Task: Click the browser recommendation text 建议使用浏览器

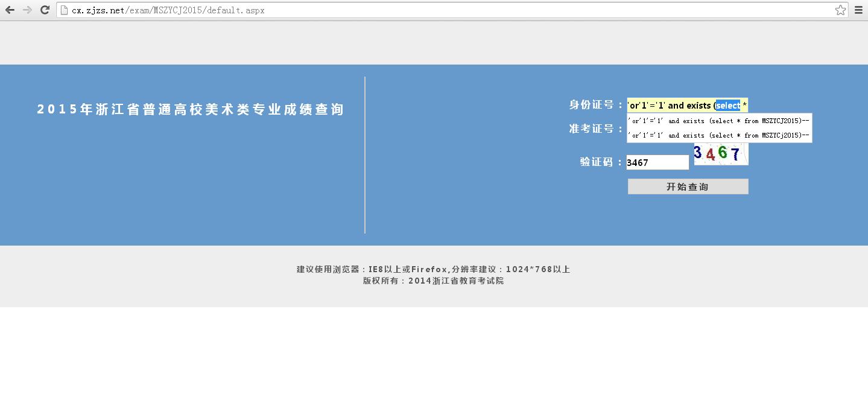Action: (434, 269)
